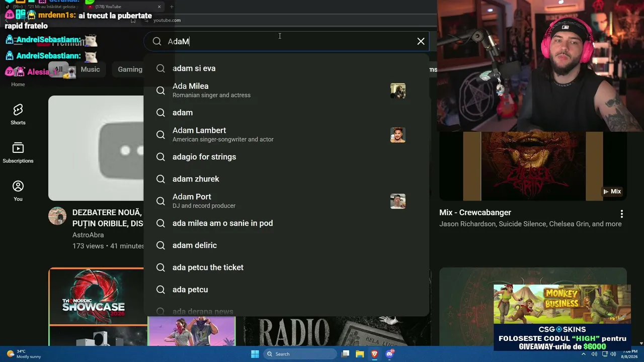Viewport: 644px width, 362px height.
Task: Open the 'DEZBATERE NOUĂ' video title
Action: coord(108,218)
